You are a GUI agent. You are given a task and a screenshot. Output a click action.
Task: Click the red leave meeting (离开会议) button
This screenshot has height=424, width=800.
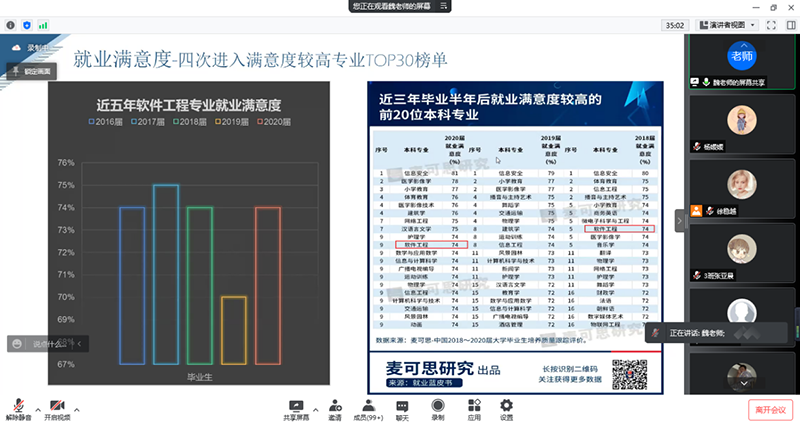(x=771, y=408)
